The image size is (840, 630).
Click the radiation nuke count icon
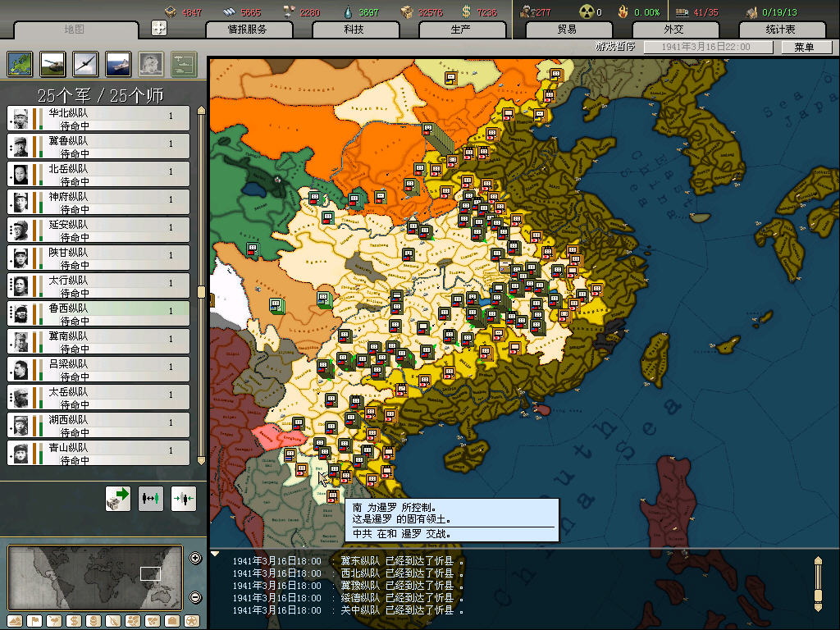click(x=587, y=11)
